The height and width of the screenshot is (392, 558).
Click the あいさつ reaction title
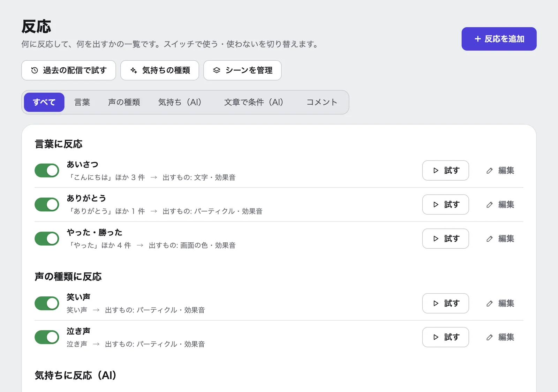tap(83, 164)
